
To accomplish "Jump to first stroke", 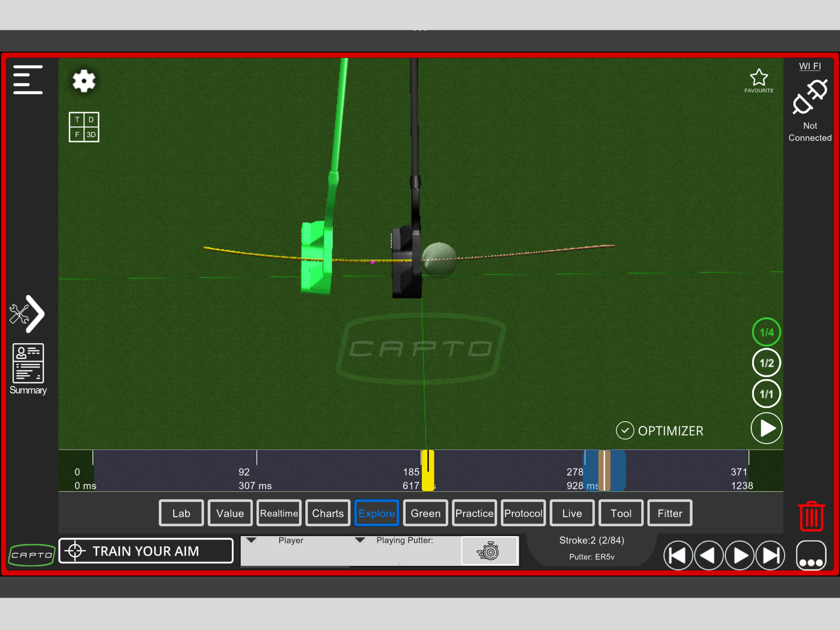I will 678,556.
